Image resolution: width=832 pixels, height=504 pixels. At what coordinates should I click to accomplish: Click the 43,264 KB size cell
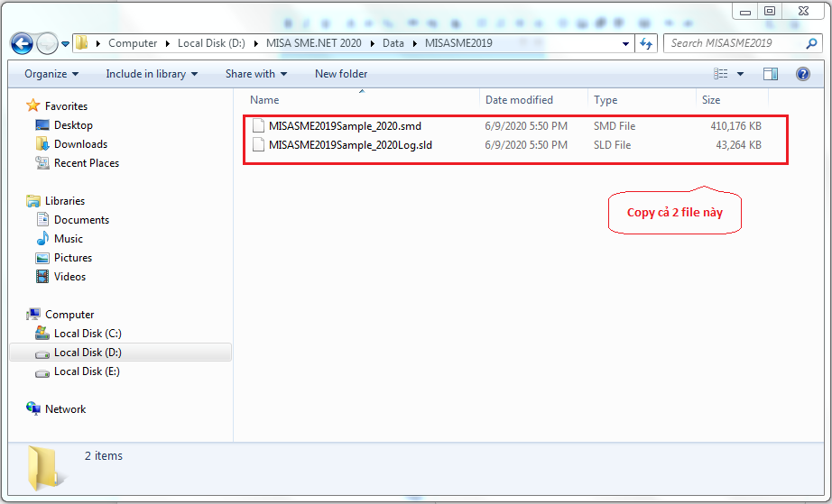click(739, 145)
